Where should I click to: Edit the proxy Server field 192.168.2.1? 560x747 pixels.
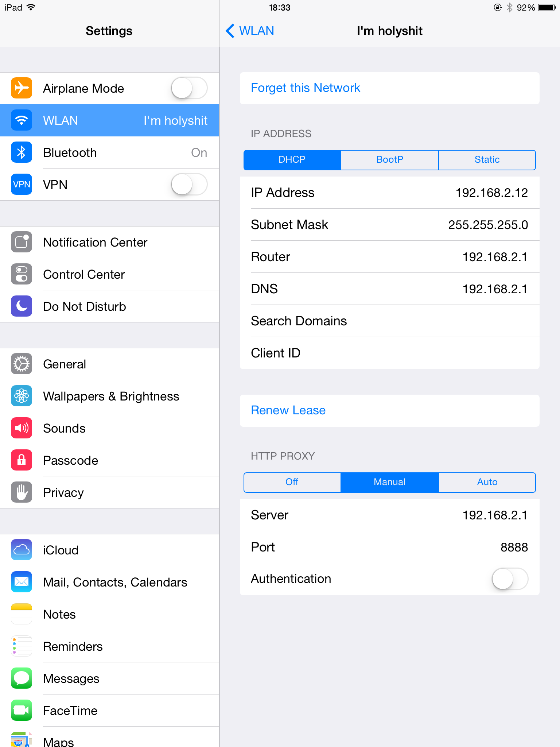click(390, 515)
